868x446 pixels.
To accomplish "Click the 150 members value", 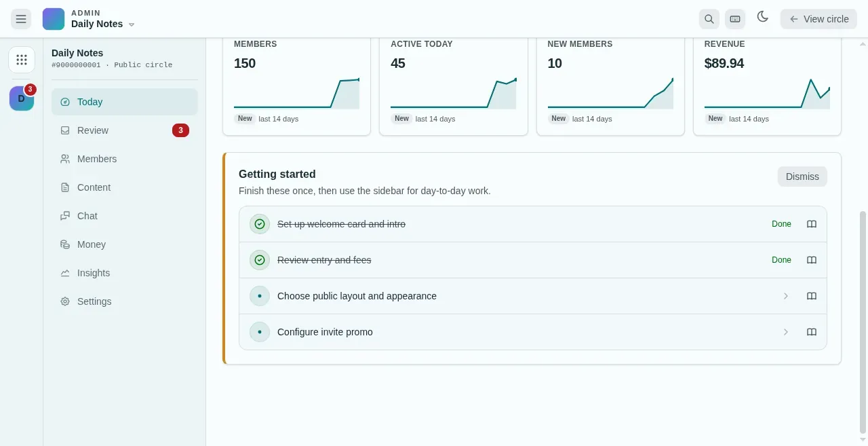I will click(245, 63).
